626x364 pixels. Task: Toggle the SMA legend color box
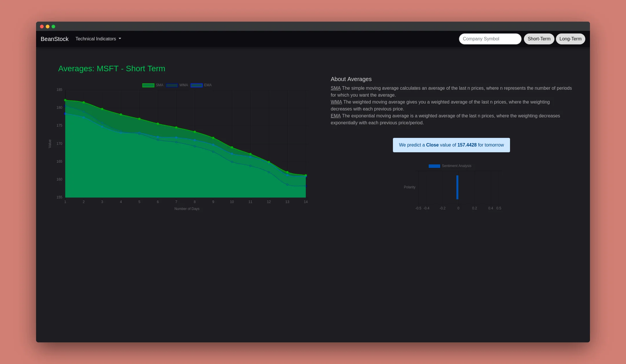(x=148, y=85)
